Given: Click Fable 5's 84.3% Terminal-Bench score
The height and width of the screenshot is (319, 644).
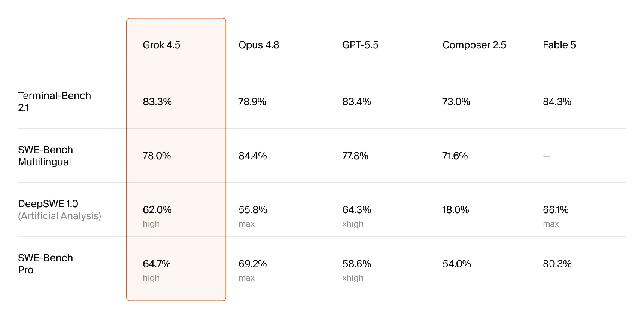Looking at the screenshot, I should 557,102.
